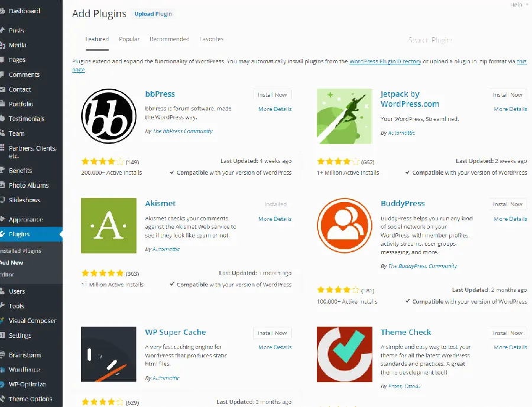The image size is (532, 407).
Task: Select Add New in Plugins submenu
Action: click(x=12, y=262)
